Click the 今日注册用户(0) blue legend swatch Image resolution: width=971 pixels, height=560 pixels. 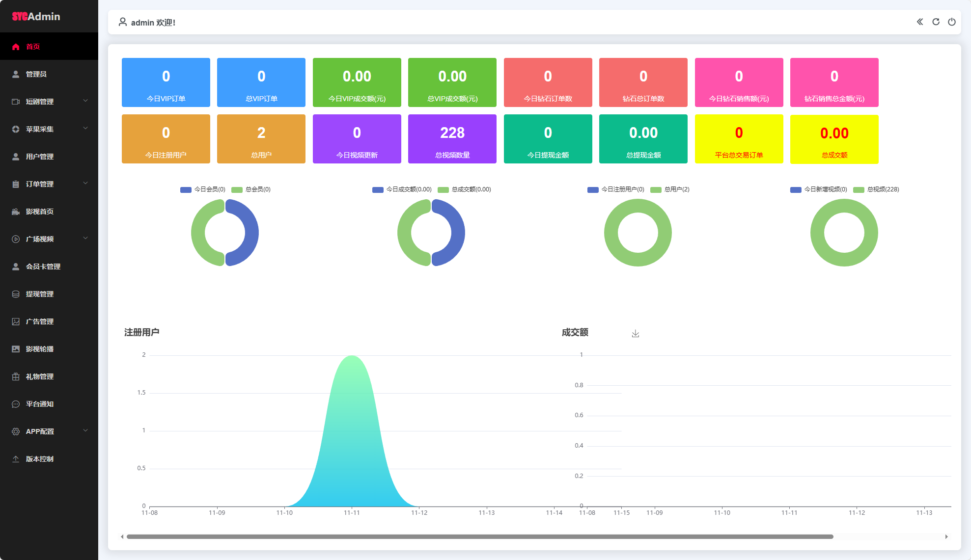593,190
